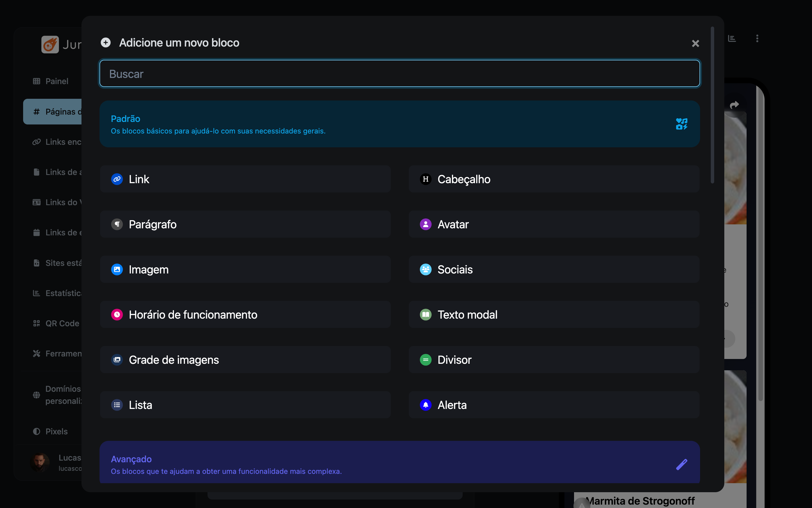Viewport: 812px width, 508px height.
Task: Open Pixels in the background sidebar
Action: tap(52, 432)
